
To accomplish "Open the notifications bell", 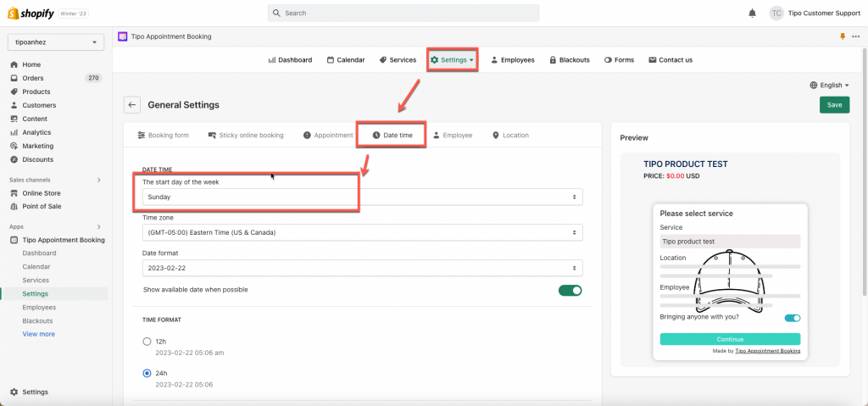I will pyautogui.click(x=752, y=14).
